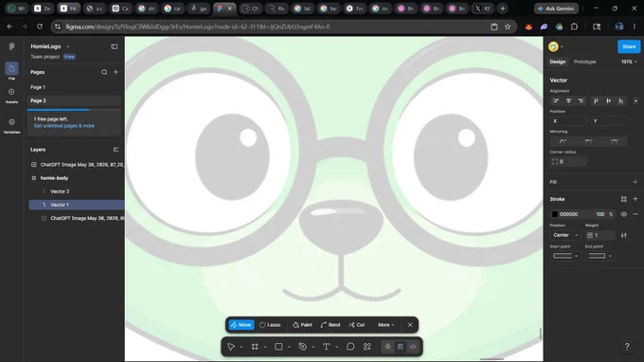Align horizontal centers
The image size is (644, 362).
[568, 100]
